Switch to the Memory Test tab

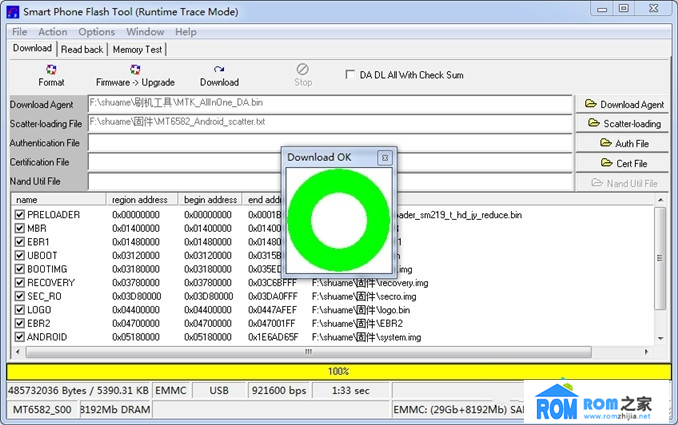click(137, 49)
